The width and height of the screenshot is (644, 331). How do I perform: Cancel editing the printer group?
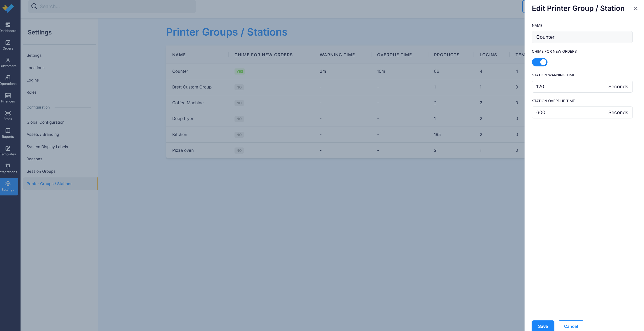[571, 326]
